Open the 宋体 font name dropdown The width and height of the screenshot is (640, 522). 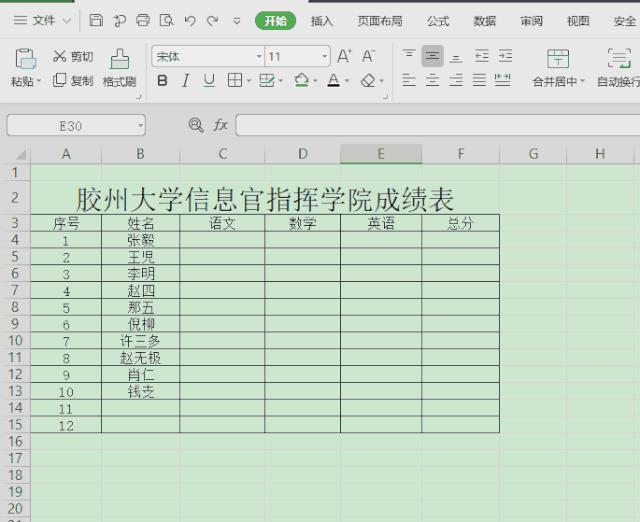pyautogui.click(x=259, y=56)
